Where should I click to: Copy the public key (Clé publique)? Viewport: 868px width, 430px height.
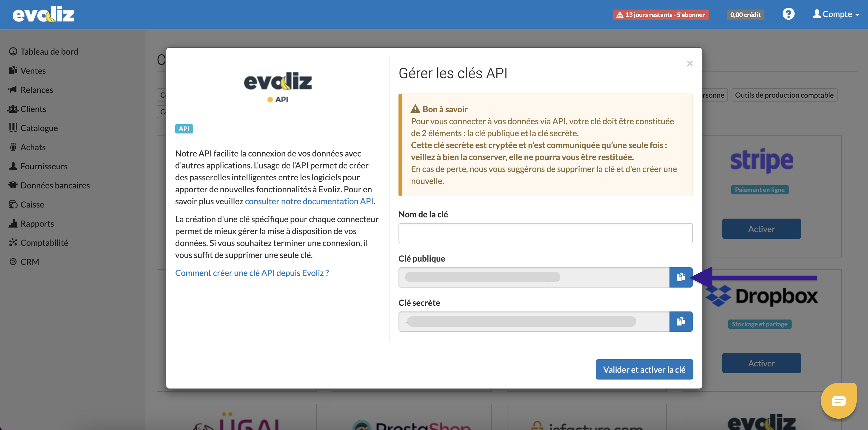coord(681,277)
